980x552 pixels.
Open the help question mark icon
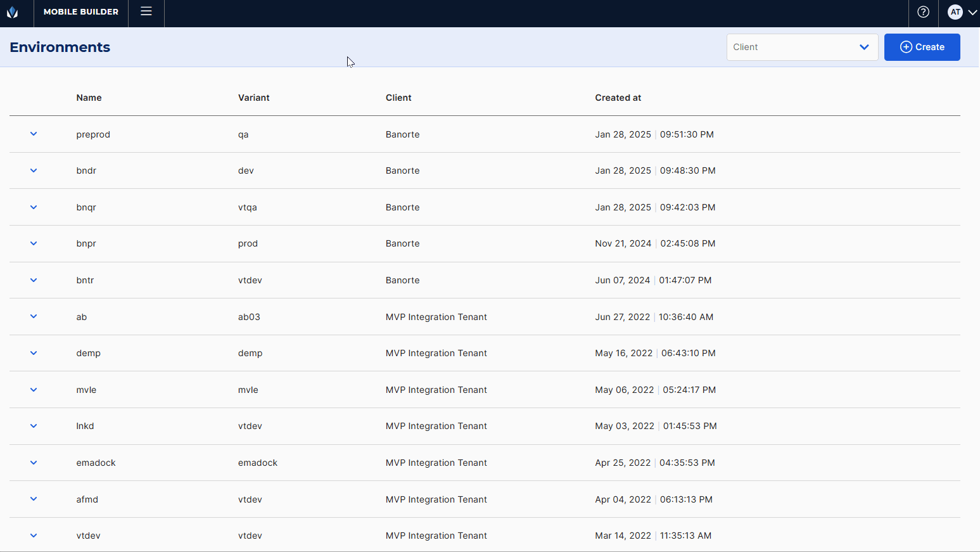point(923,12)
